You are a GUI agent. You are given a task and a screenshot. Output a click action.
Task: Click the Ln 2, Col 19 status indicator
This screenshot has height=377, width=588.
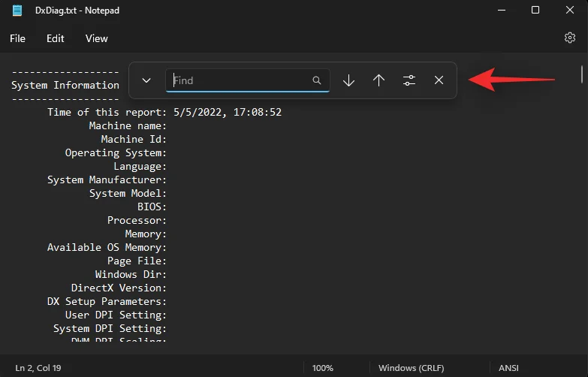38,368
